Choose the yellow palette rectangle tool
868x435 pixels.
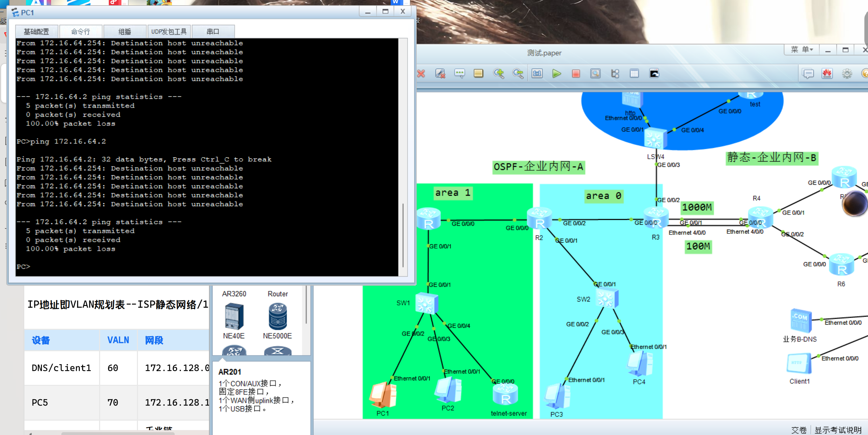click(478, 74)
